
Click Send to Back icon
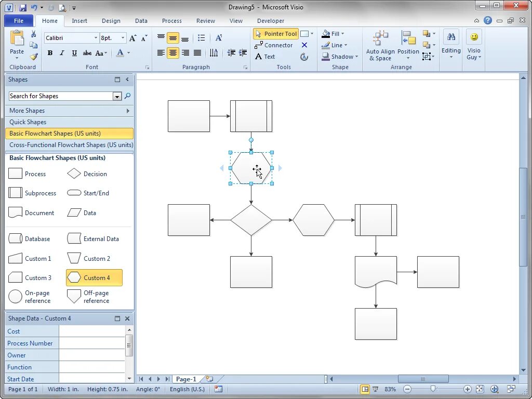click(427, 45)
